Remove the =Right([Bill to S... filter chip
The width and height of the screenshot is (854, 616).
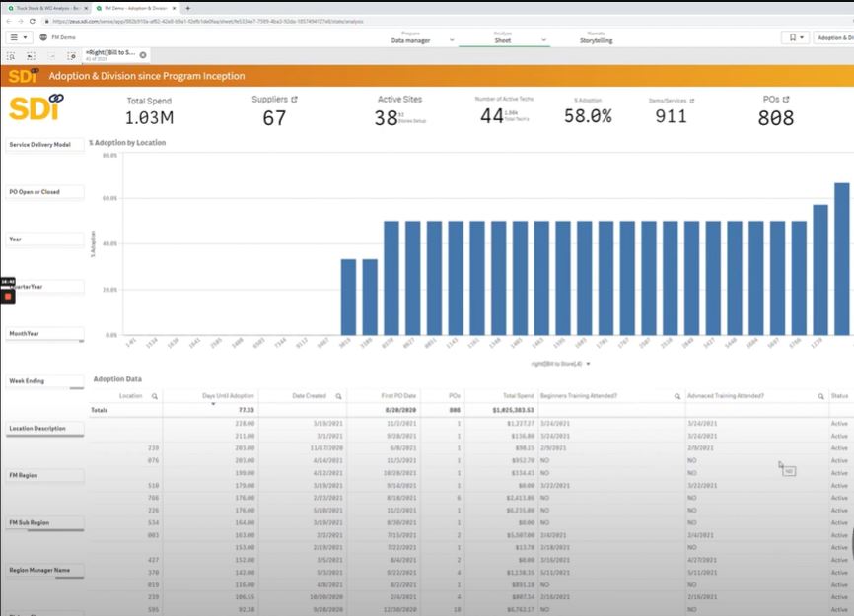click(x=142, y=55)
